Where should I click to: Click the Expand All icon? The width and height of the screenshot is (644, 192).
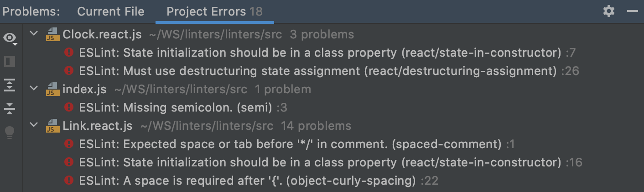point(10,85)
